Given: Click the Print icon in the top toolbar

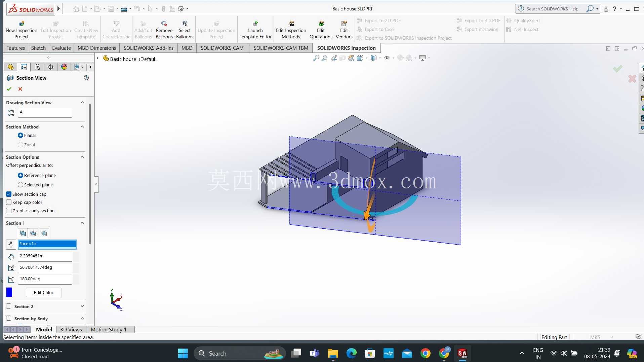Looking at the screenshot, I should tap(124, 9).
